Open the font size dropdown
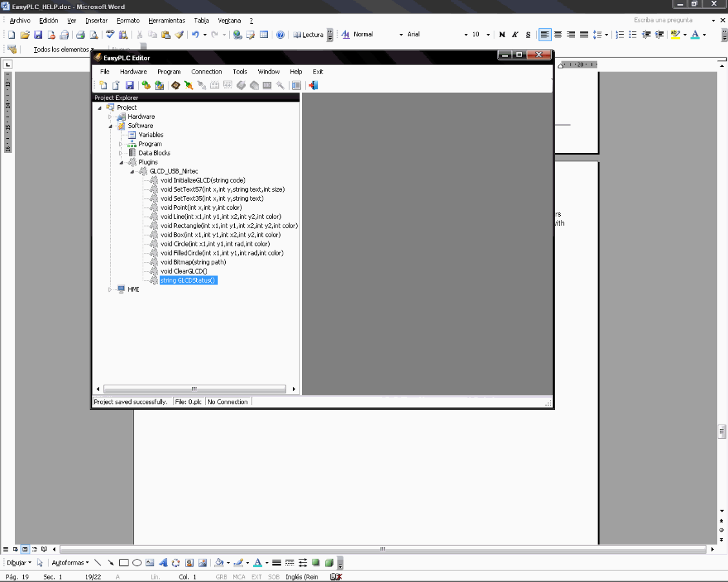The image size is (728, 582). tap(488, 35)
